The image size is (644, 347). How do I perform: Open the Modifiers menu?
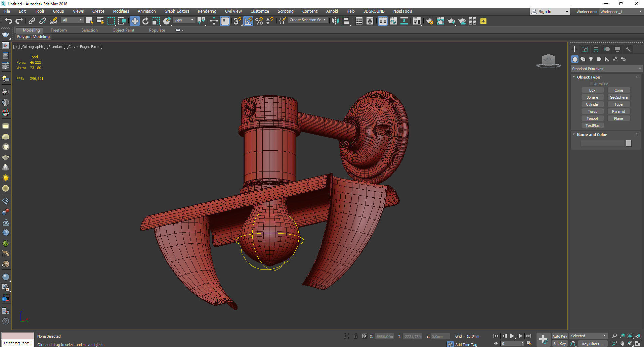pyautogui.click(x=121, y=11)
